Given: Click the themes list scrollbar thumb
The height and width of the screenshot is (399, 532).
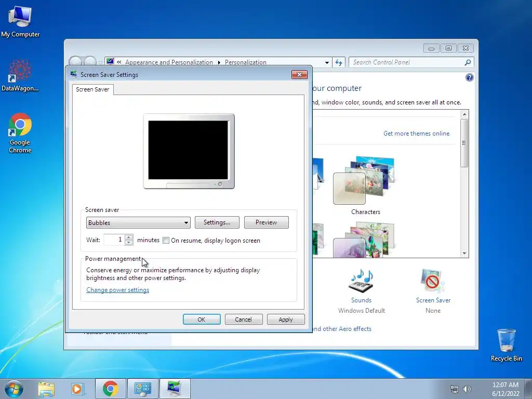Looking at the screenshot, I should [x=464, y=143].
